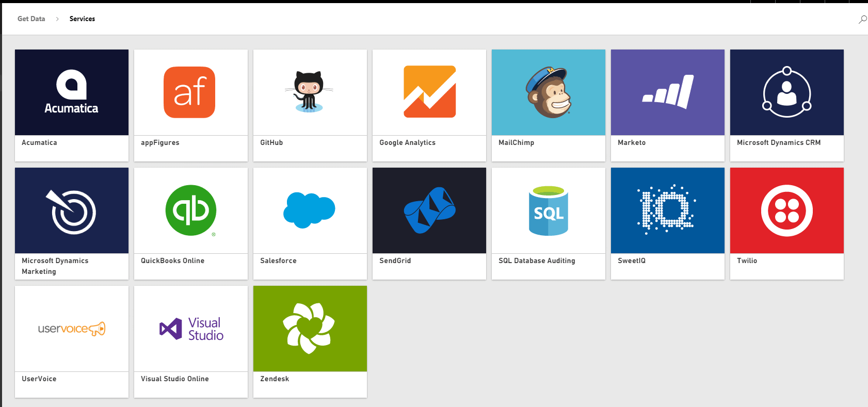The height and width of the screenshot is (407, 868).
Task: Select the MailChimp monkey icon
Action: point(548,92)
